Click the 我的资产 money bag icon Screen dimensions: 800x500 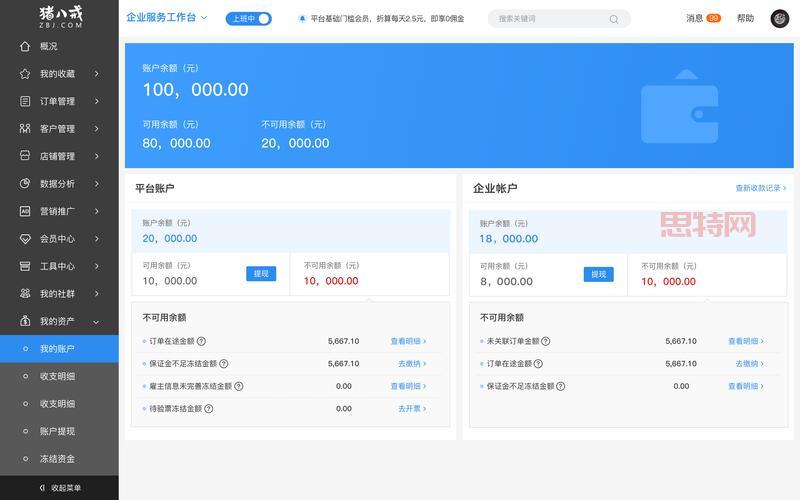point(24,321)
